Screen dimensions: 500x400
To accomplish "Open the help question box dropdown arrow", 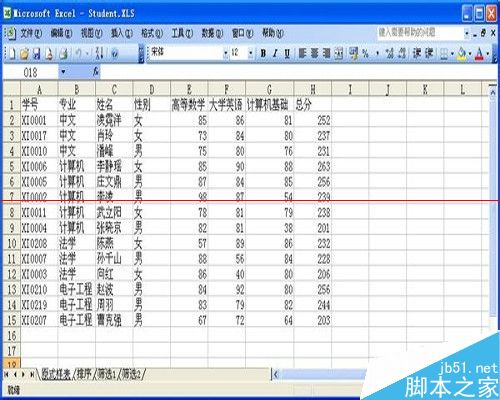I will tap(467, 33).
